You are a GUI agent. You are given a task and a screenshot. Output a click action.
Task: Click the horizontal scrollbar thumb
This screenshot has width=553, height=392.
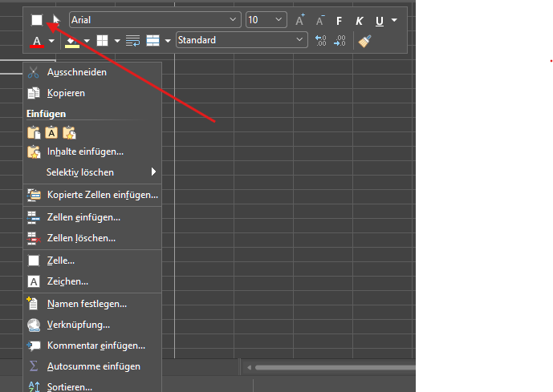tap(335, 368)
